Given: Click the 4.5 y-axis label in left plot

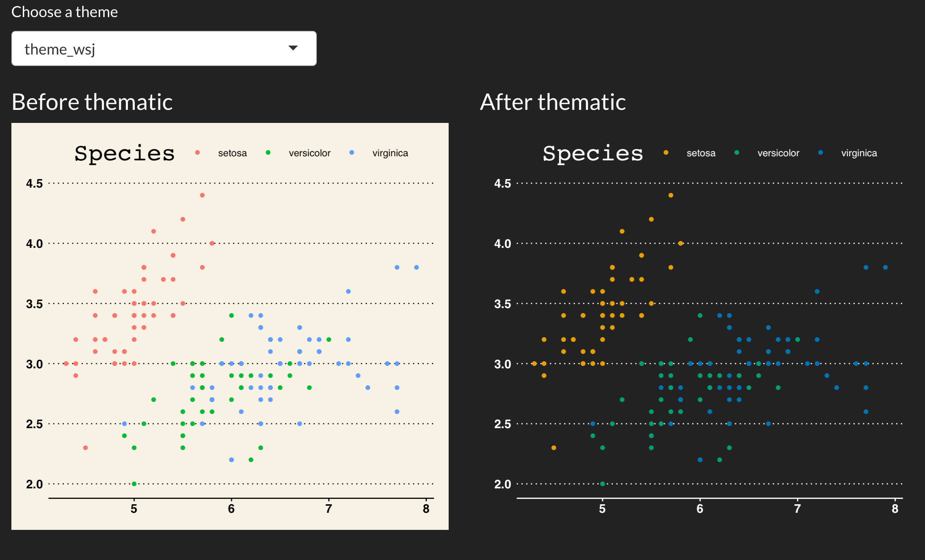Looking at the screenshot, I should (34, 184).
